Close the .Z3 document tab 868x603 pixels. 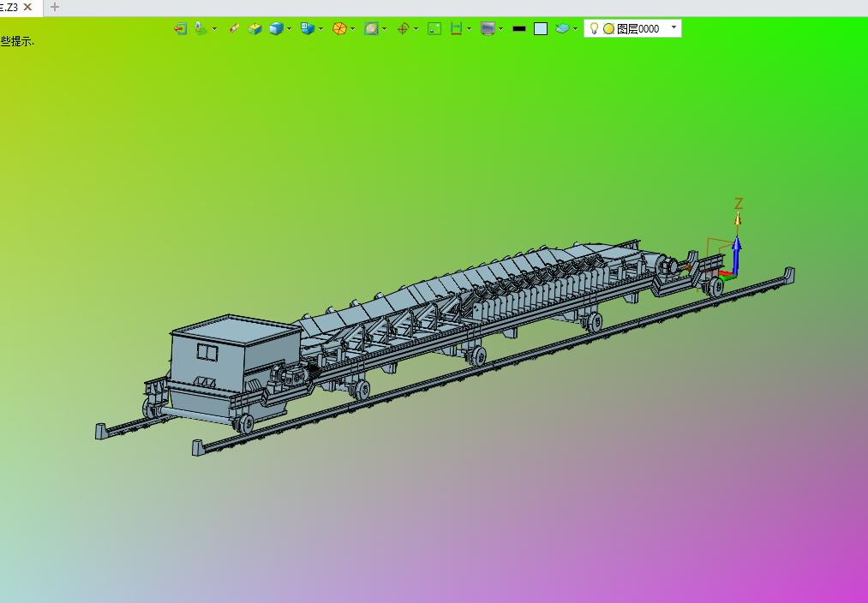[x=27, y=7]
